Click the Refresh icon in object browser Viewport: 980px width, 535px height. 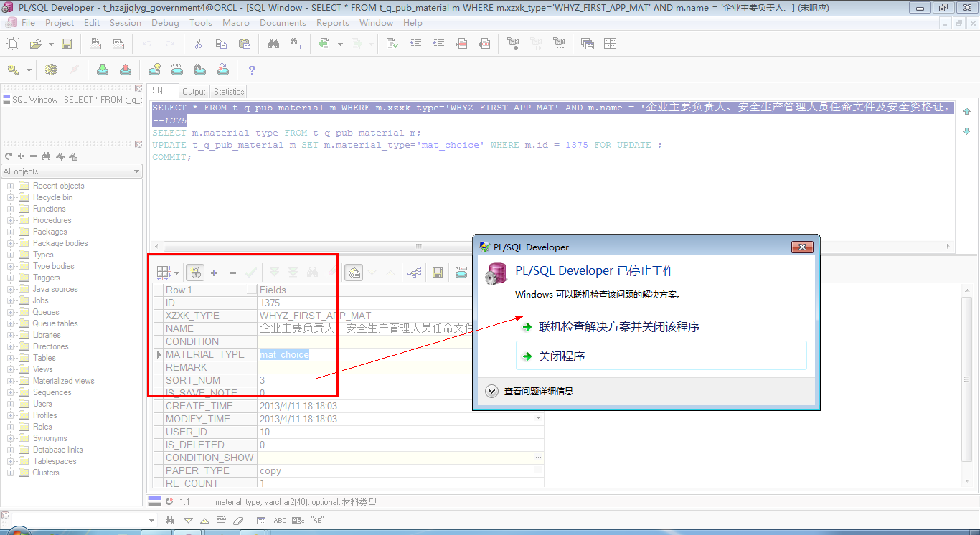pos(9,156)
